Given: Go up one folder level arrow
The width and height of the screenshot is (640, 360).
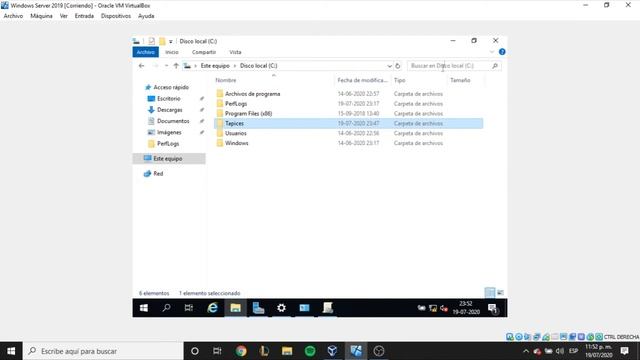Looking at the screenshot, I should pyautogui.click(x=176, y=66).
